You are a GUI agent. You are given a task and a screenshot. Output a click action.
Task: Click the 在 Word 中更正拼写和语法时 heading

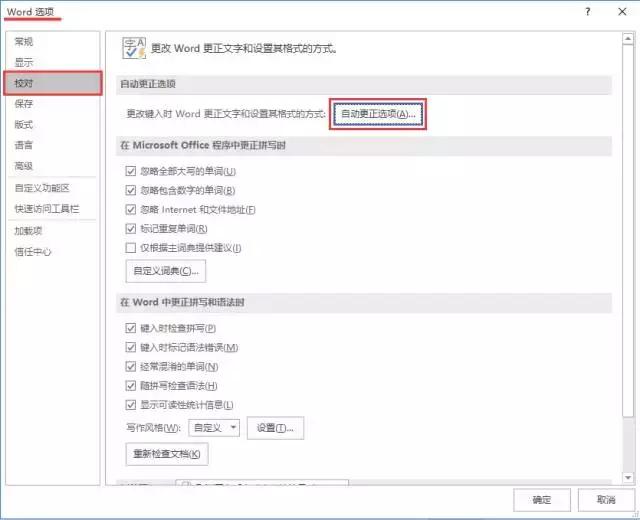pyautogui.click(x=182, y=302)
